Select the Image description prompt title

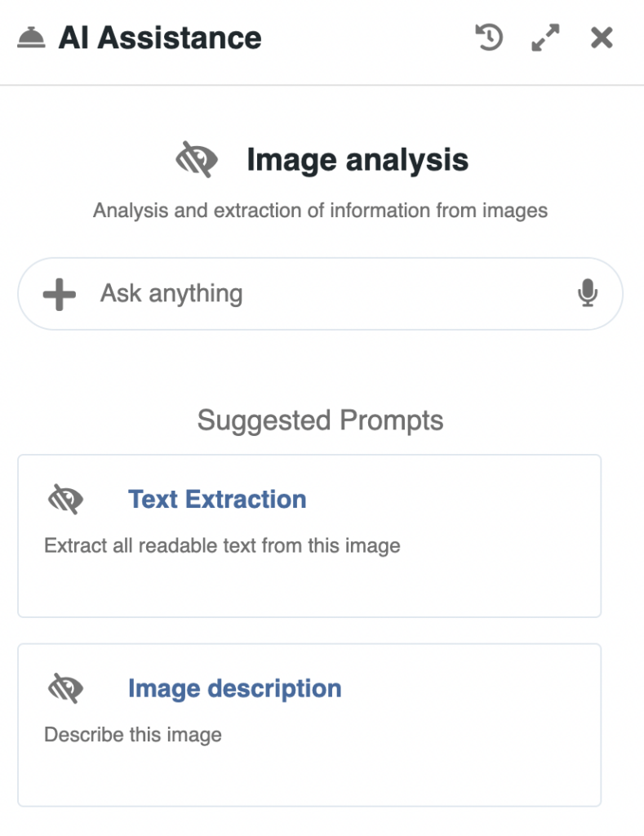coord(234,688)
